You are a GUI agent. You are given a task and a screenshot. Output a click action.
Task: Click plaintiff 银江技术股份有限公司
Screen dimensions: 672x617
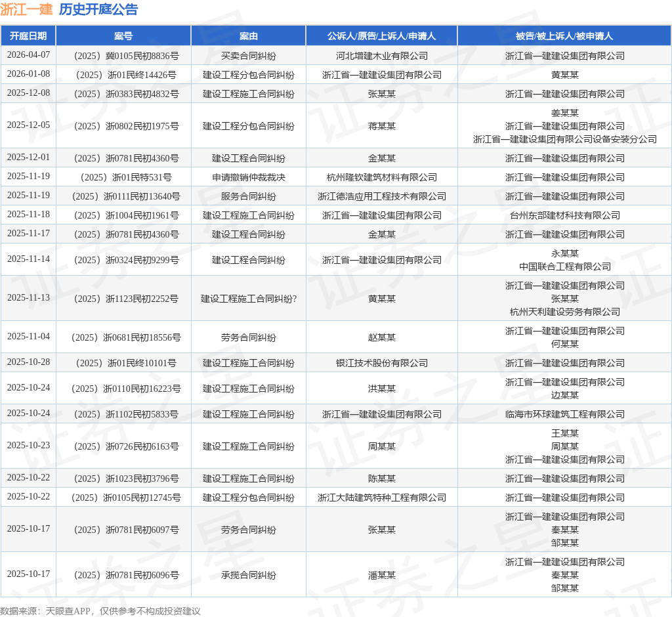(382, 363)
